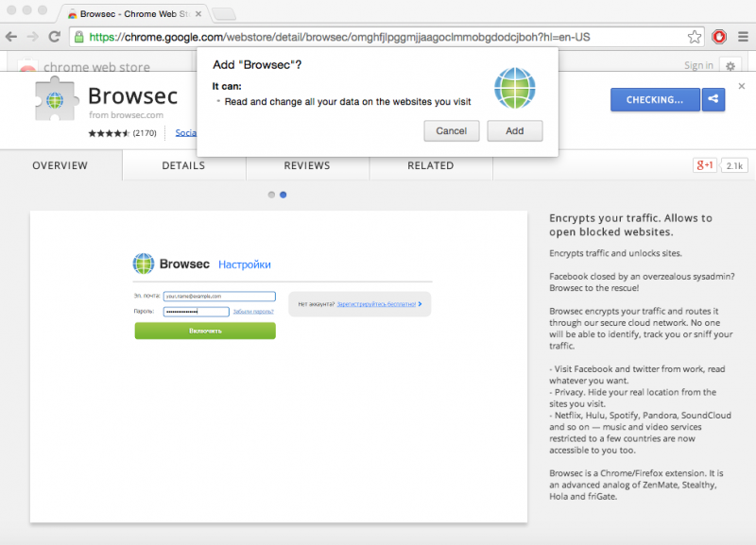Select first screenshot carousel dot
The image size is (756, 545).
click(x=271, y=195)
